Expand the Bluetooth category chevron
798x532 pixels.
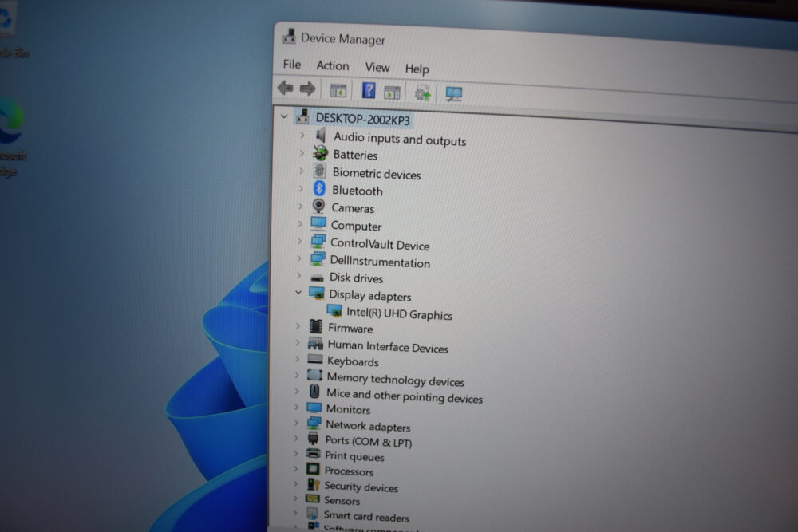[300, 188]
